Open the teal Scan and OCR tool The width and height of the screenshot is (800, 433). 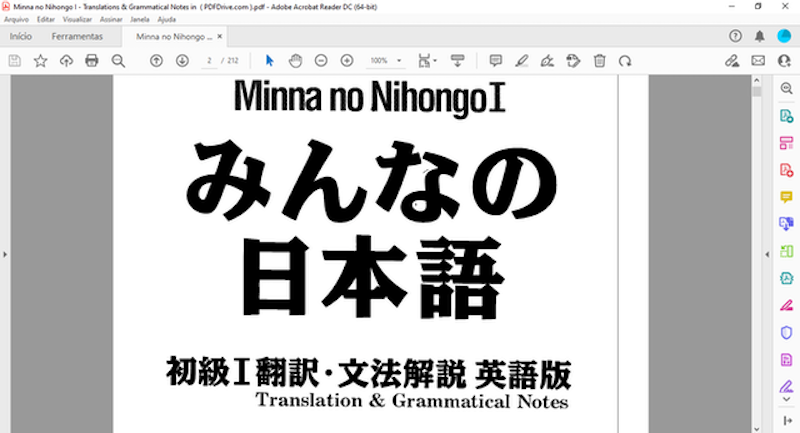786,278
